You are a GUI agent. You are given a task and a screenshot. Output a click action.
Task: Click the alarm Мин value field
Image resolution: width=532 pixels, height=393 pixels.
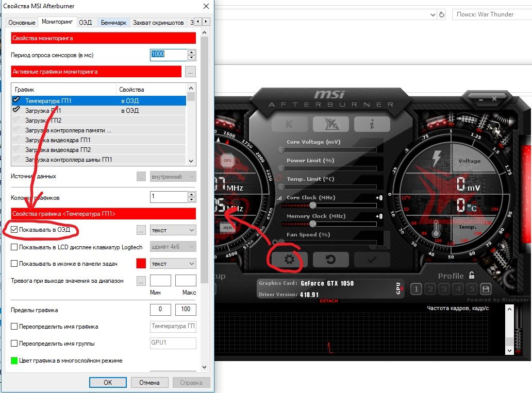click(160, 281)
